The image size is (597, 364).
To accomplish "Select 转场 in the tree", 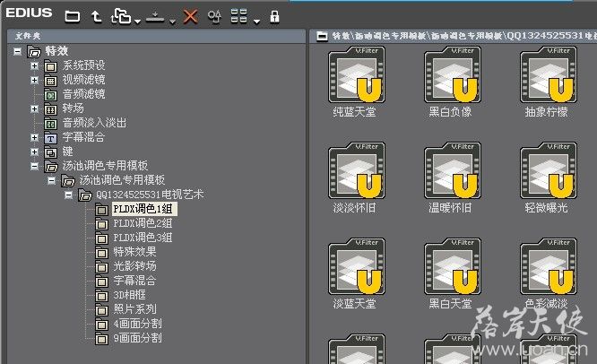I will click(x=74, y=108).
